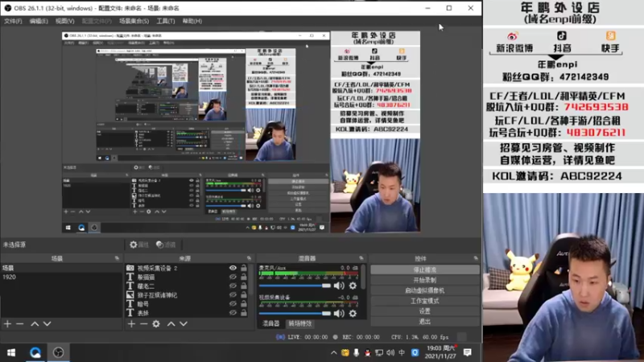Click 开始录制 to start recording

point(425,280)
